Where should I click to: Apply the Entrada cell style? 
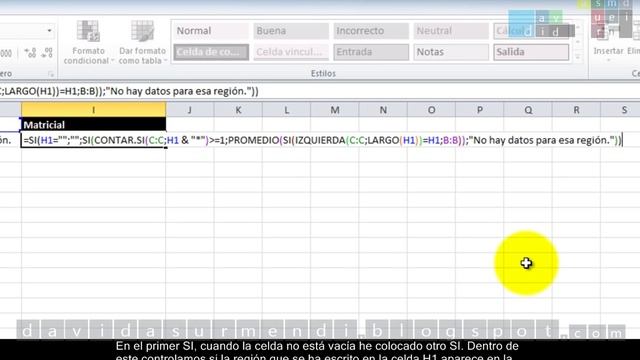[371, 52]
